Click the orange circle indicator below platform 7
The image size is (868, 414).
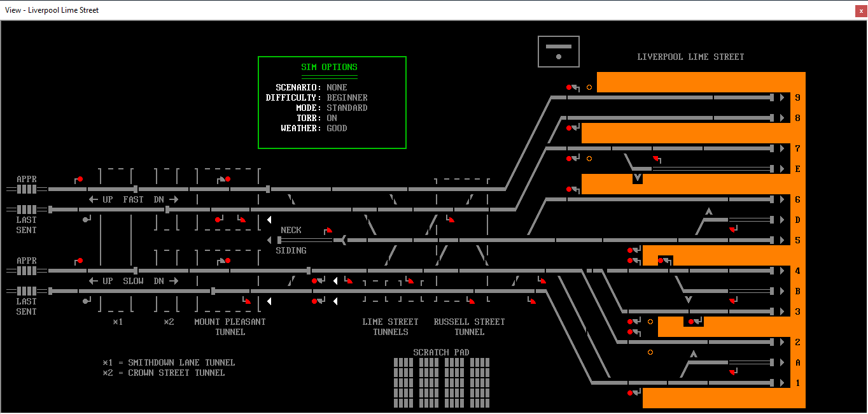point(589,159)
